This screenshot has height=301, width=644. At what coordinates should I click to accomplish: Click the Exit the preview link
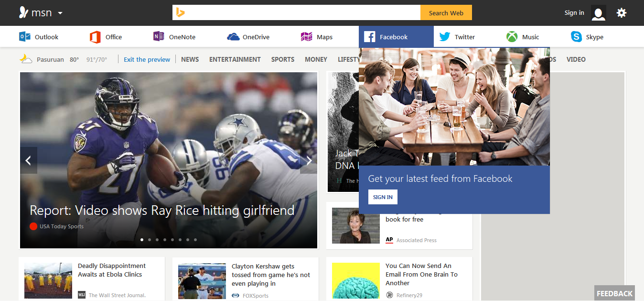(x=147, y=59)
